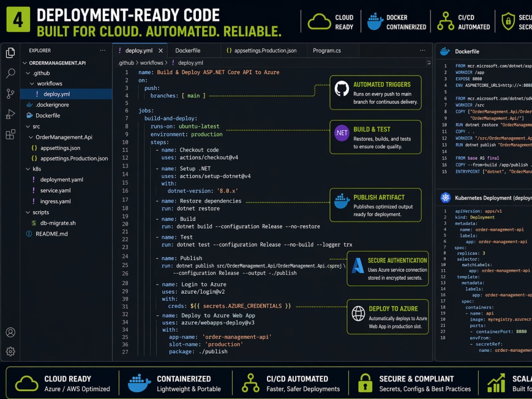This screenshot has width=532, height=399.
Task: Open the Explorer files icon in activity bar
Action: point(11,53)
